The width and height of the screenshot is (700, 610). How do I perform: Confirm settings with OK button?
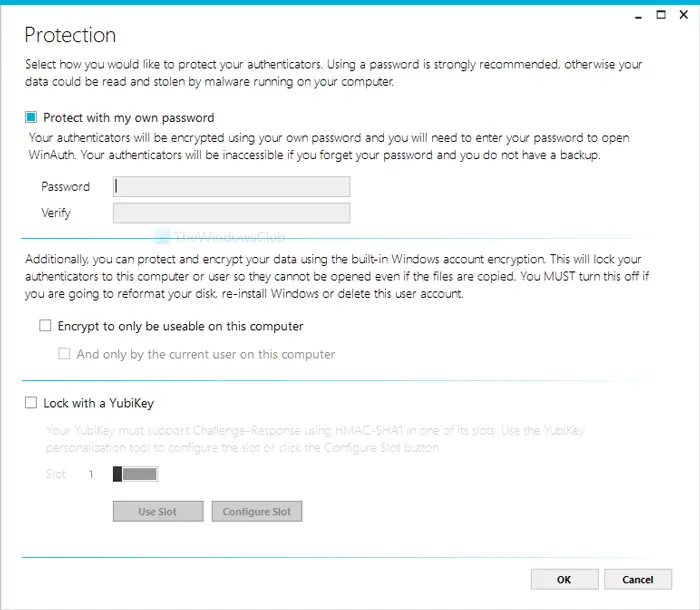(564, 580)
